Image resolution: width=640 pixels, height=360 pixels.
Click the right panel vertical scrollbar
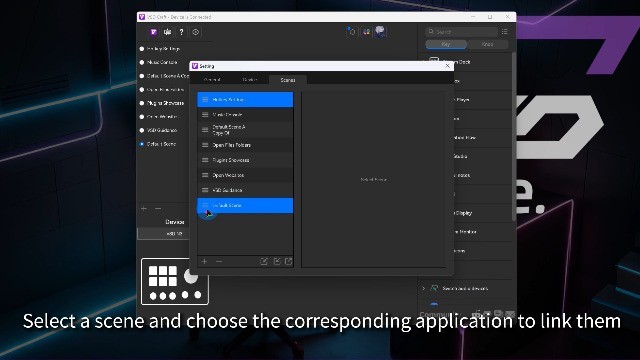514,137
